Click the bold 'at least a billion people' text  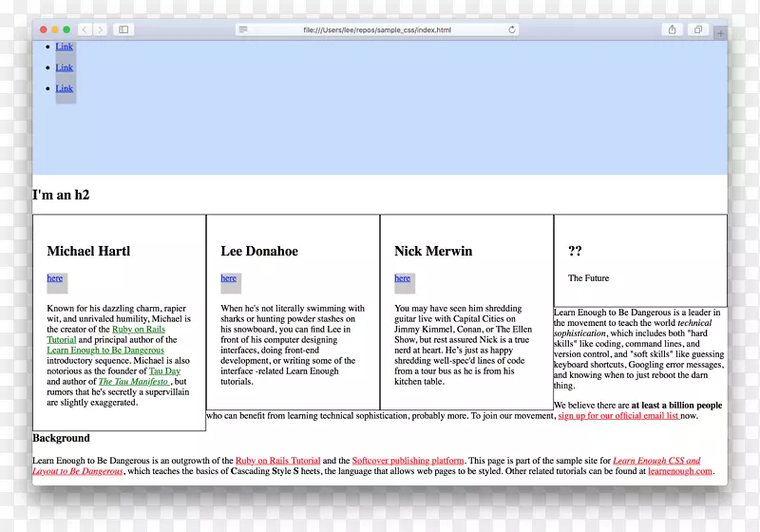click(676, 405)
